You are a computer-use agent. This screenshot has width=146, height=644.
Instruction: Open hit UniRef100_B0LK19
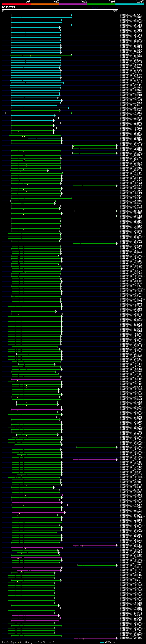pyautogui.click(x=131, y=145)
